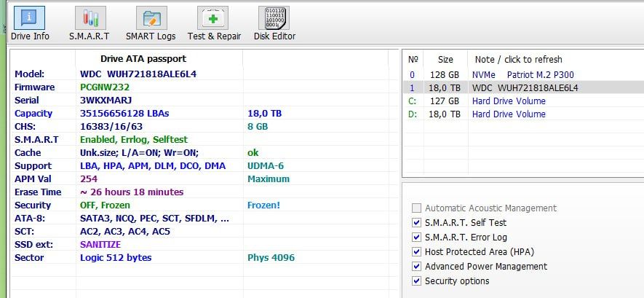Open the Drive Info toolbar icon

coord(30,18)
